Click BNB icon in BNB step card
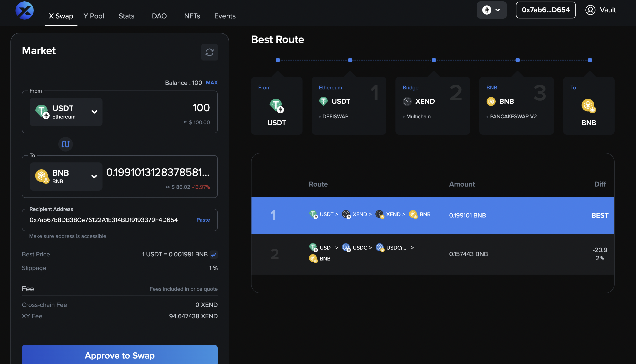 (x=491, y=101)
